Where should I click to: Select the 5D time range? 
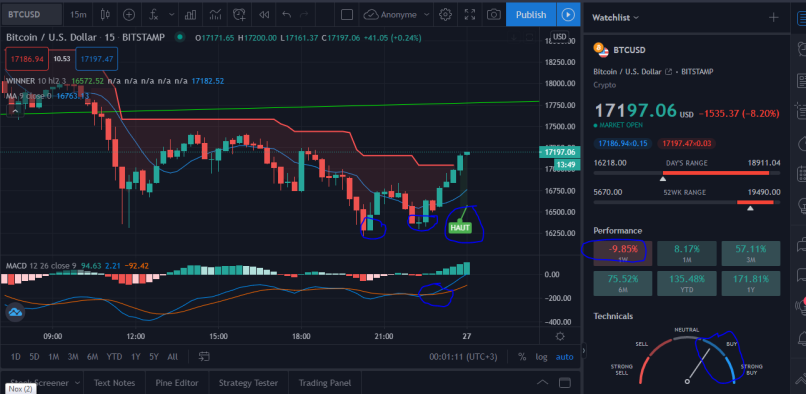[x=34, y=356]
